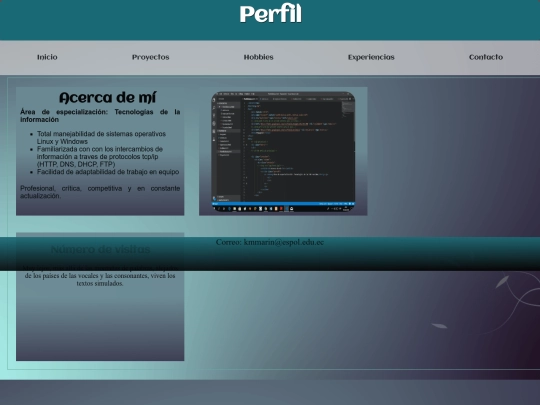540x405 pixels.
Task: Click the Perfil site title
Action: [x=270, y=14]
